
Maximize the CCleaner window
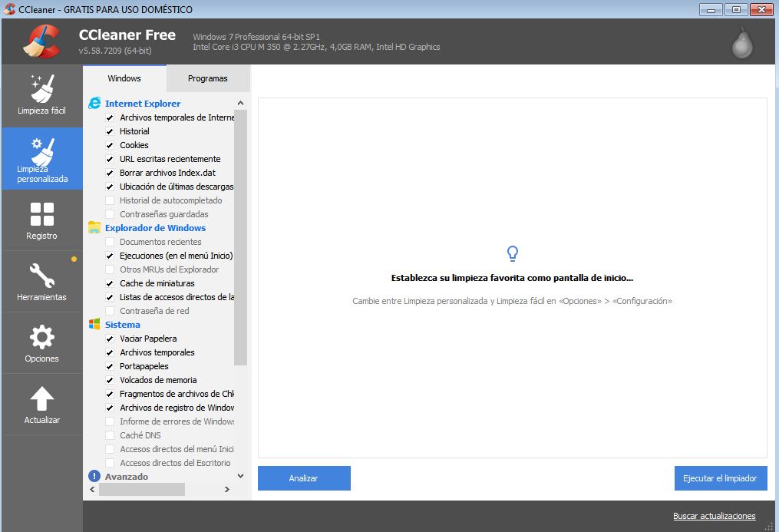(736, 9)
